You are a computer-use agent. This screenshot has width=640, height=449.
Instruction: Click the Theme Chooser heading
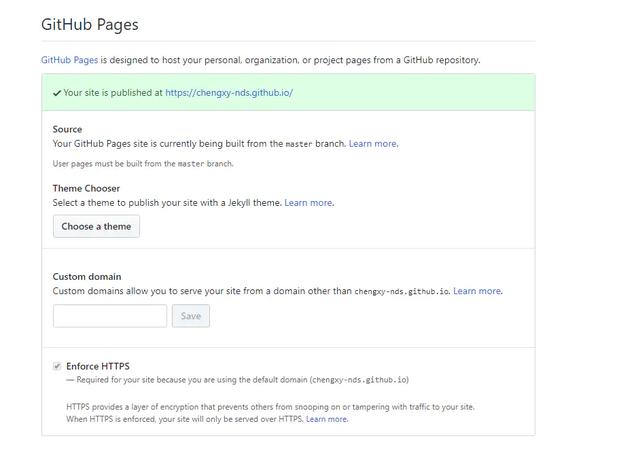pos(86,188)
